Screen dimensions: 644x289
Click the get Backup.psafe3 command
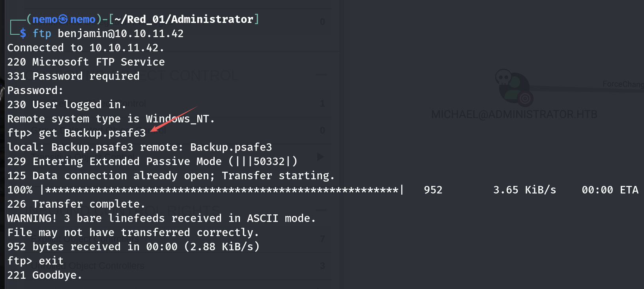coord(92,133)
